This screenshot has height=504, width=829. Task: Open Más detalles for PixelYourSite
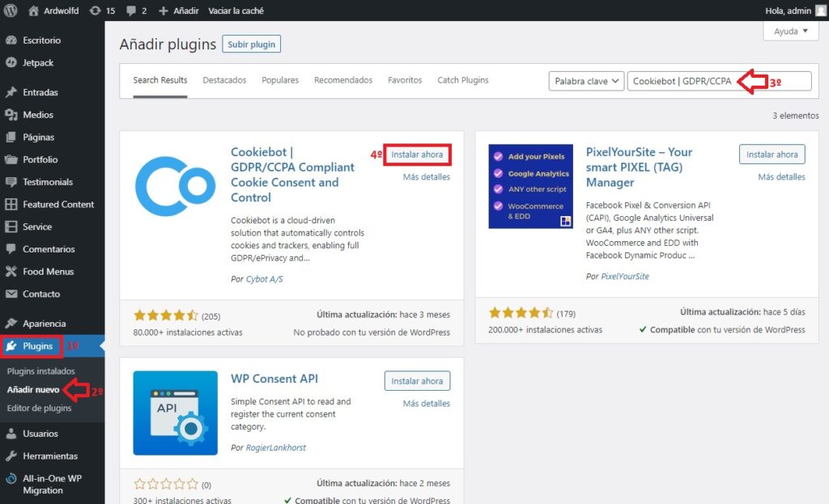click(x=781, y=177)
